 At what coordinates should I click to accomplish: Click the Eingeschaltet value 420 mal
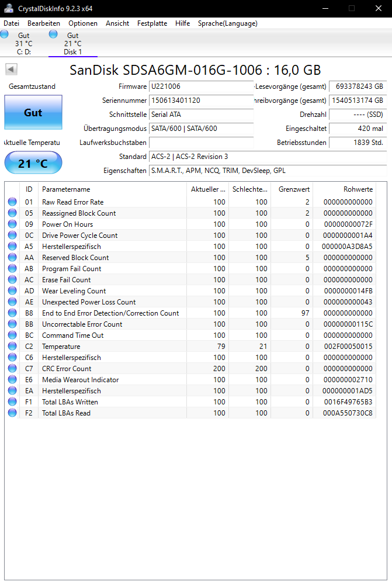[x=358, y=129]
